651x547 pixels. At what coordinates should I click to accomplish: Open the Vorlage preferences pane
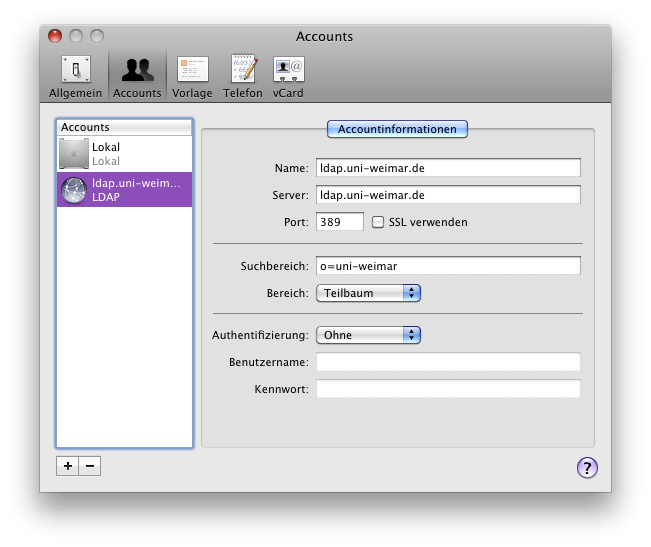[193, 77]
